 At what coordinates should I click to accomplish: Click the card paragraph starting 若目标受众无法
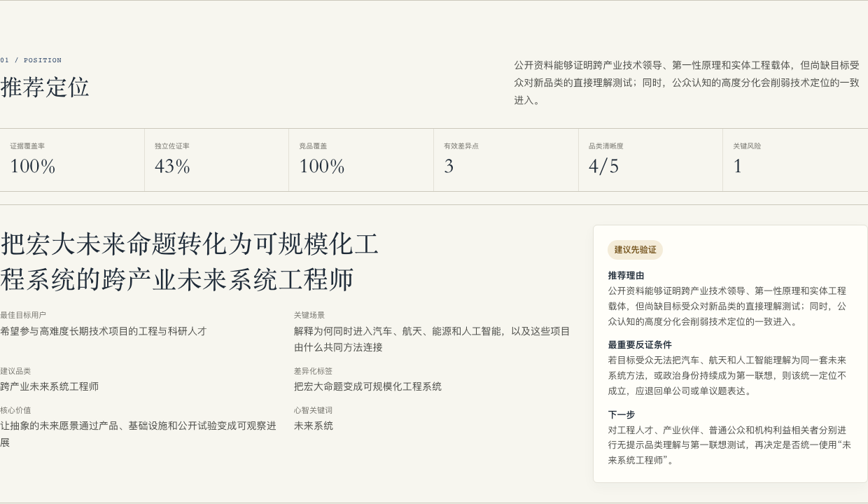pyautogui.click(x=727, y=376)
